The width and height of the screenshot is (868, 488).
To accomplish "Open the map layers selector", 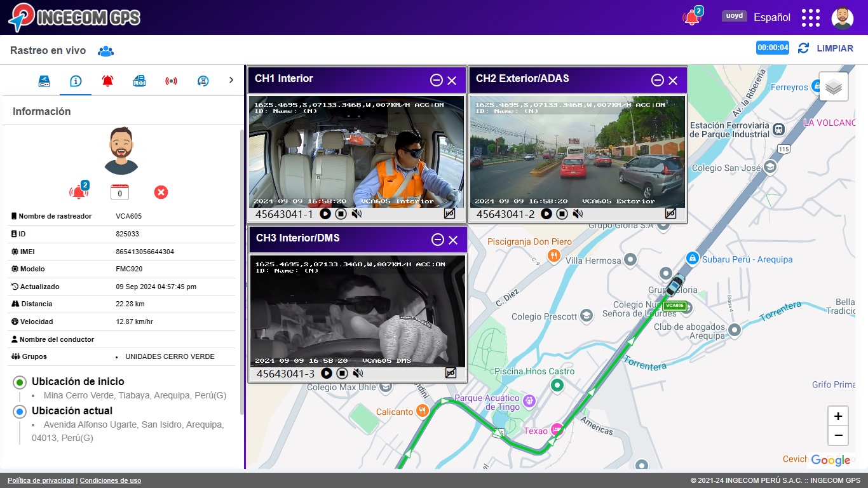I will [833, 87].
